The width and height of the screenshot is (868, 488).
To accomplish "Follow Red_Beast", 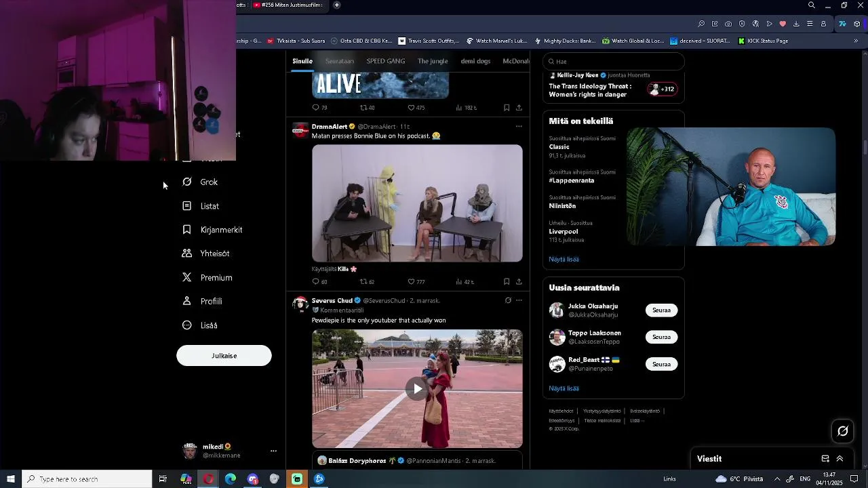I will pyautogui.click(x=661, y=364).
